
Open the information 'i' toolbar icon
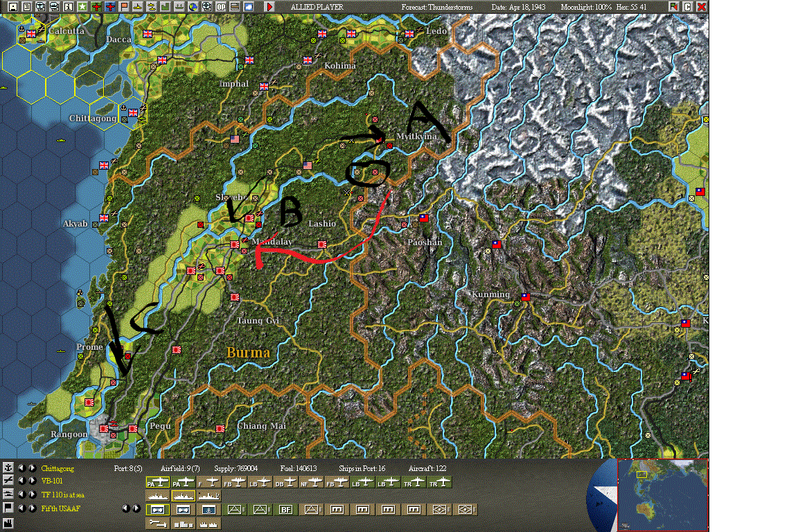[x=68, y=7]
